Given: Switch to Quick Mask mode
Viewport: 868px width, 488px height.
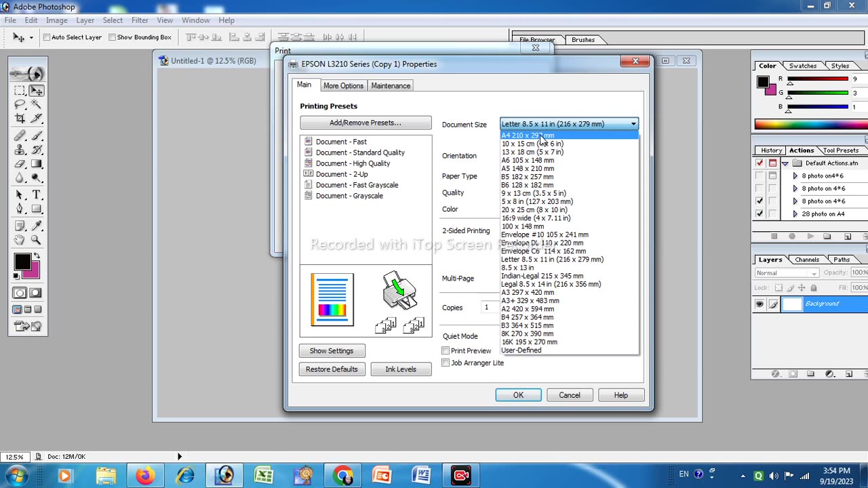Looking at the screenshot, I should pyautogui.click(x=36, y=293).
